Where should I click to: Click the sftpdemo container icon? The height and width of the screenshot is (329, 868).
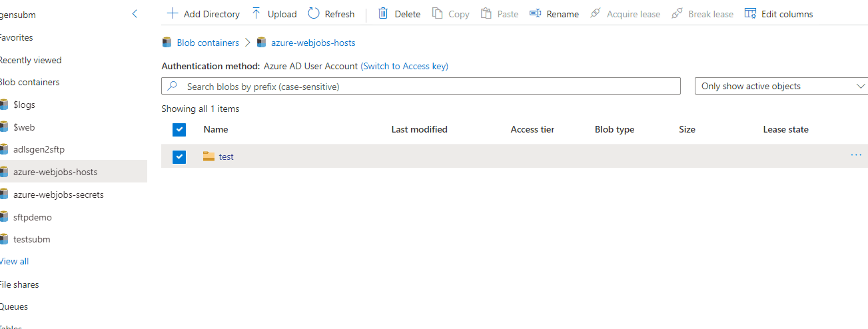tap(4, 217)
